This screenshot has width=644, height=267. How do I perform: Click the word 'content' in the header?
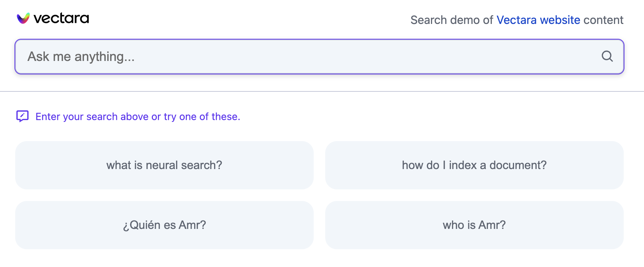point(603,20)
